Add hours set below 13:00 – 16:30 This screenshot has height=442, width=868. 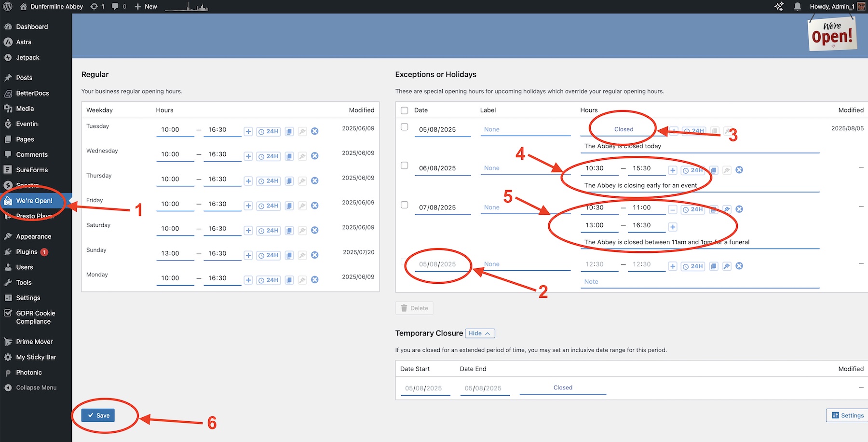coord(673,227)
